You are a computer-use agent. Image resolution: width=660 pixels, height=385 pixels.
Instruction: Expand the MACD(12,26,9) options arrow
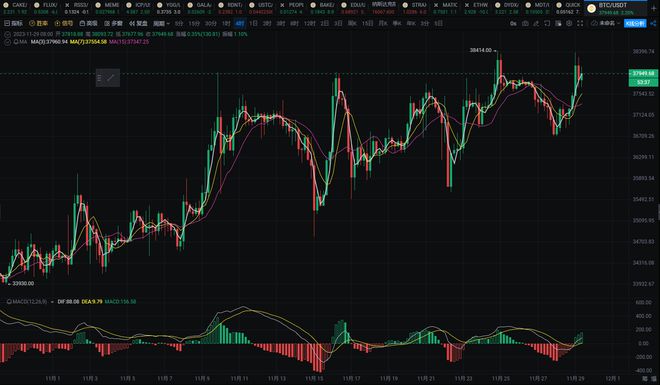pyautogui.click(x=52, y=302)
